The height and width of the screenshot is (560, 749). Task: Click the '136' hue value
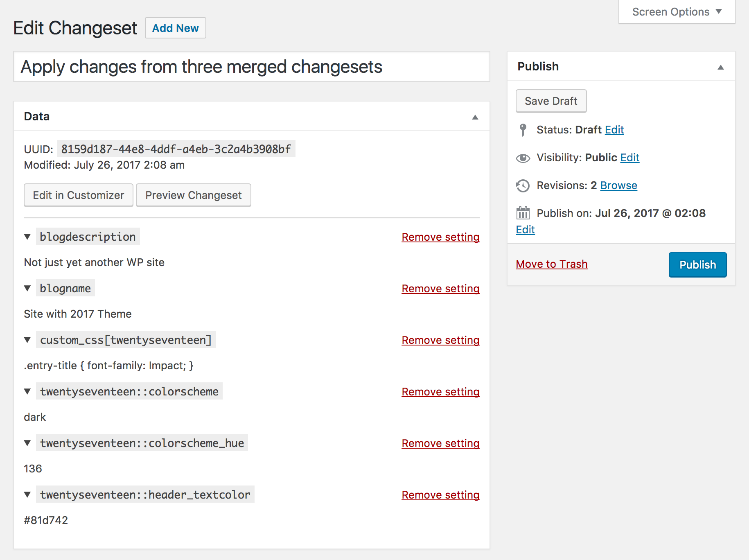click(33, 469)
